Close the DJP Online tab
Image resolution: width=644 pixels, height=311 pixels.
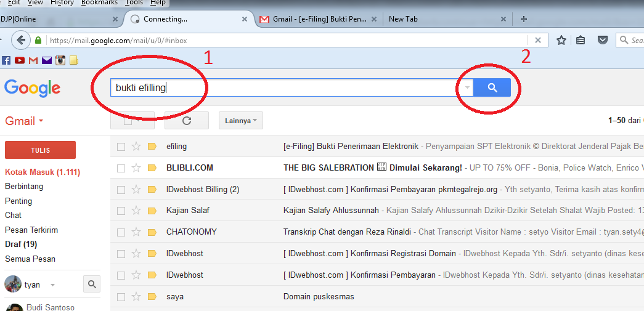coord(115,19)
